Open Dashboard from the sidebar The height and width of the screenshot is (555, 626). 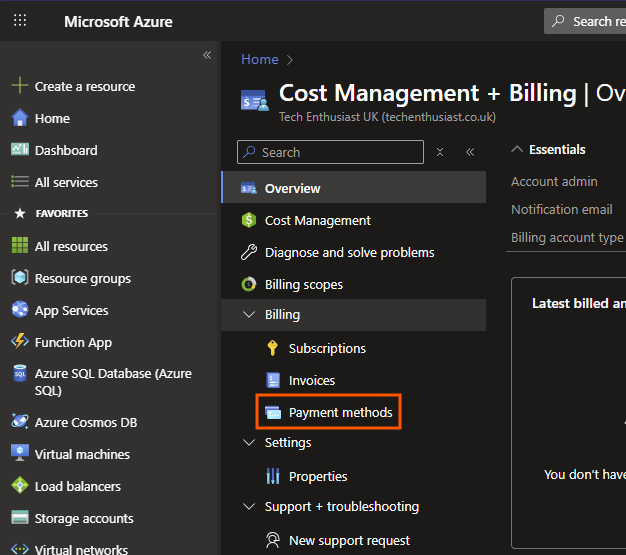click(x=66, y=150)
